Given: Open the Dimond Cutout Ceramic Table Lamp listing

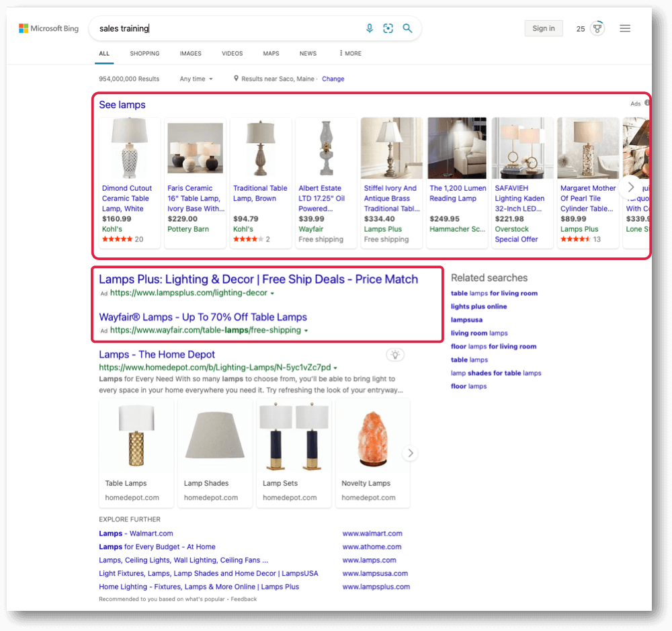Looking at the screenshot, I should click(127, 198).
